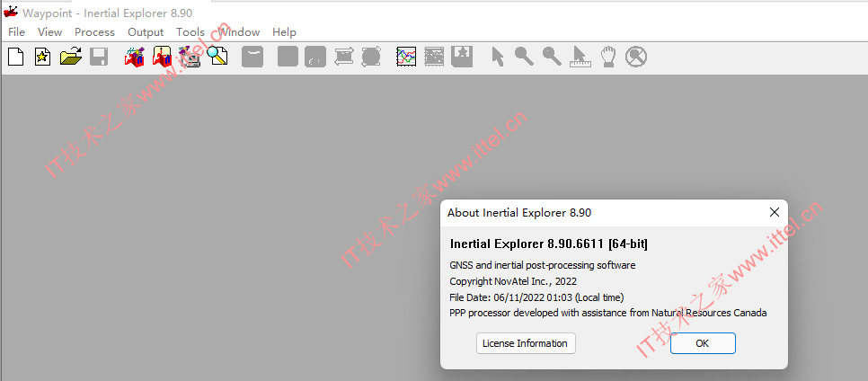
Task: Open the colored line plot results icon
Action: click(x=406, y=57)
